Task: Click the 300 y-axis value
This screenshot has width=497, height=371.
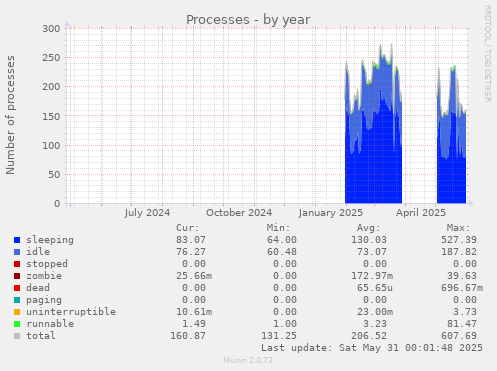Action: 51,29
